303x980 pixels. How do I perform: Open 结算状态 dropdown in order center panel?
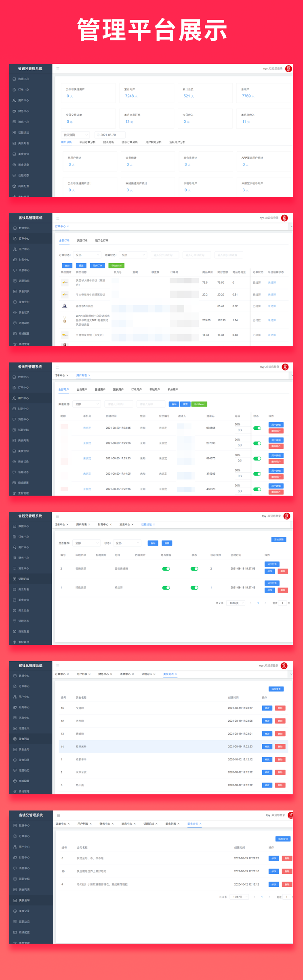pos(133,255)
